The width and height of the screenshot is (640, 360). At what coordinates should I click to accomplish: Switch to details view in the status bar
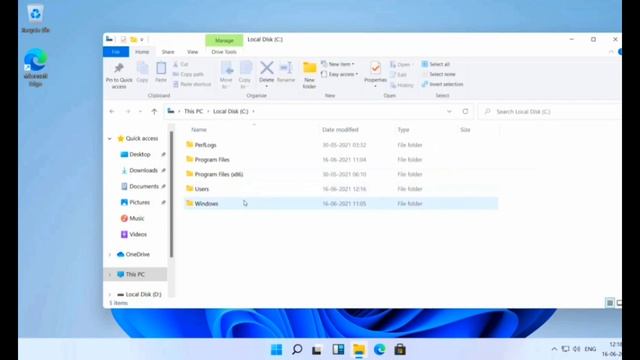(x=609, y=303)
